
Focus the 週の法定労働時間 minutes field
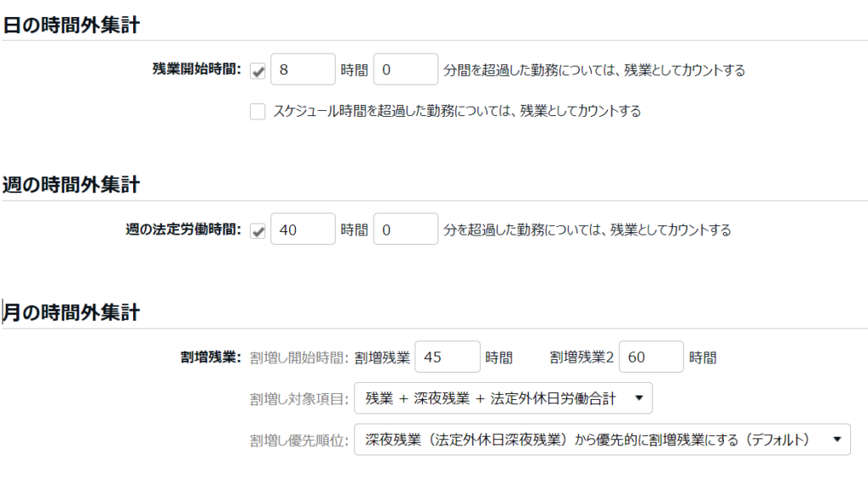coord(405,229)
